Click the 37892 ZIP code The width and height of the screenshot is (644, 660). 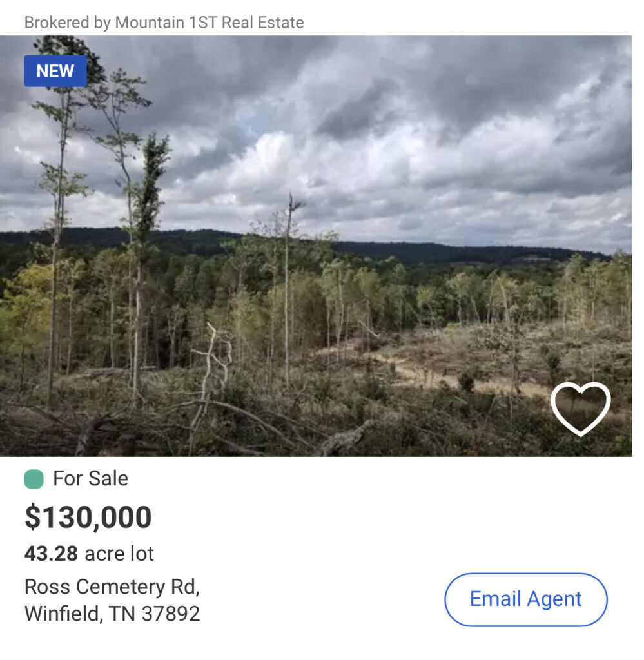pyautogui.click(x=171, y=613)
